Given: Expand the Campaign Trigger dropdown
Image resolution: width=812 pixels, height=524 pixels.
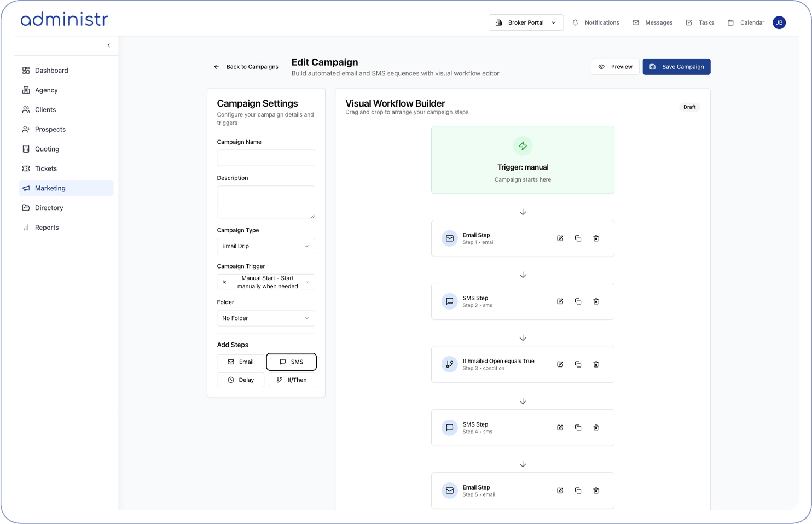Looking at the screenshot, I should tap(266, 282).
